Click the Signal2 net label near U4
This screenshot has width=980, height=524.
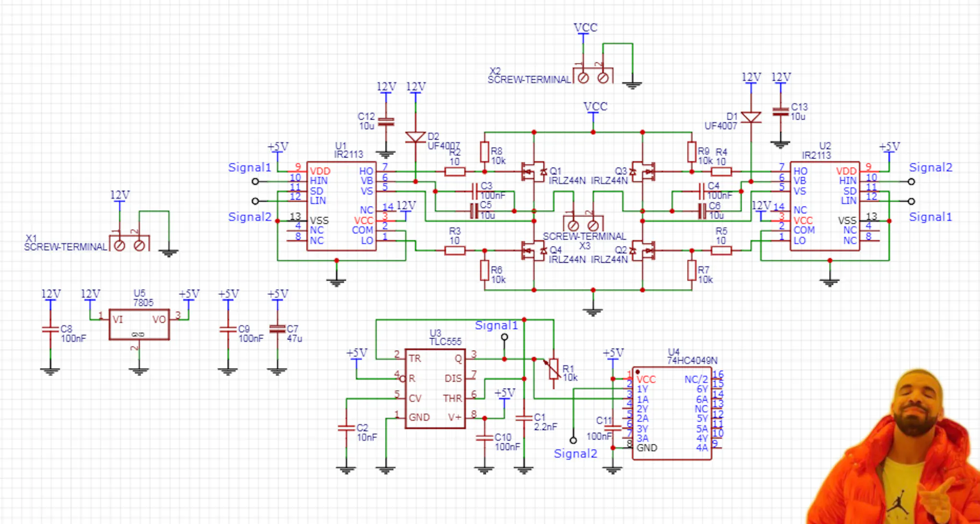click(x=576, y=454)
